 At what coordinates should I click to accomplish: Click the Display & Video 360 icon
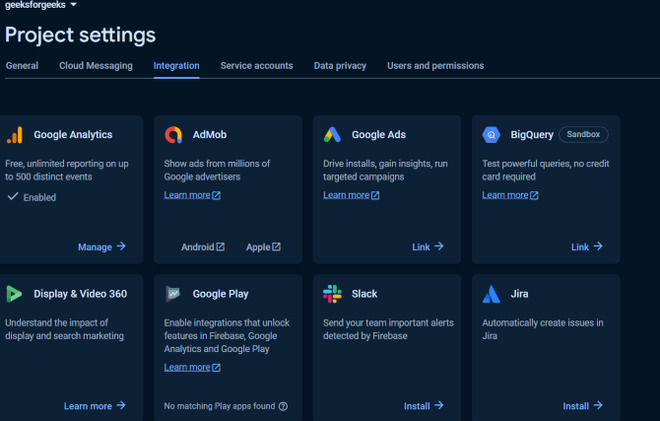(x=14, y=294)
